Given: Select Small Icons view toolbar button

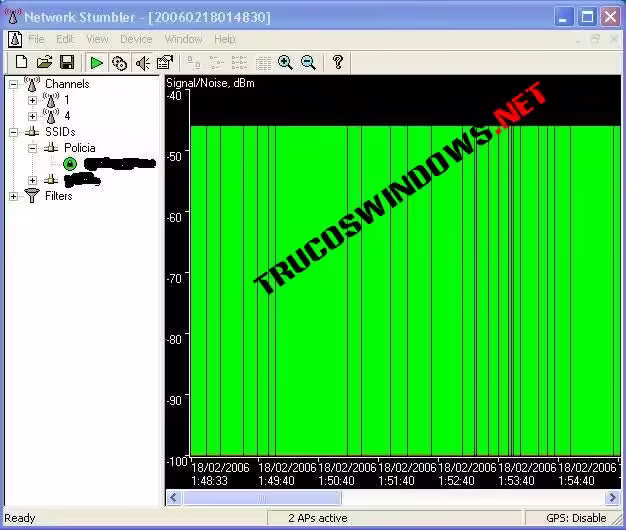Looking at the screenshot, I should click(216, 63).
